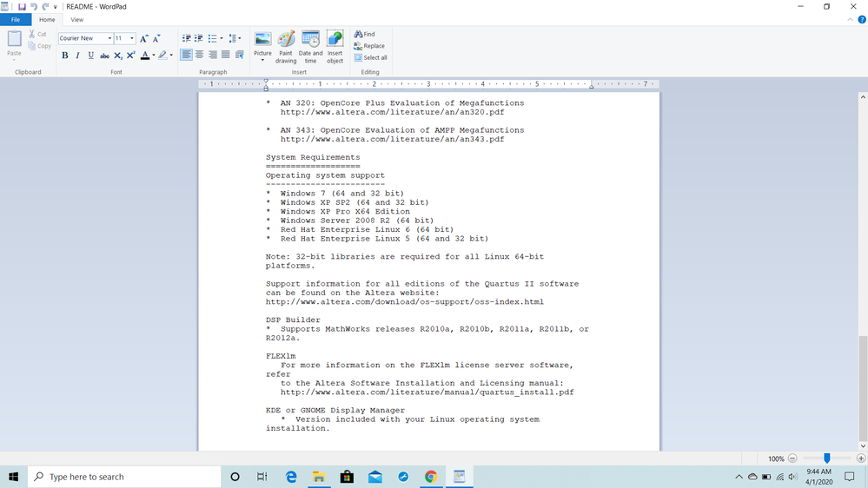Toggle Superscript formatting

tap(130, 56)
